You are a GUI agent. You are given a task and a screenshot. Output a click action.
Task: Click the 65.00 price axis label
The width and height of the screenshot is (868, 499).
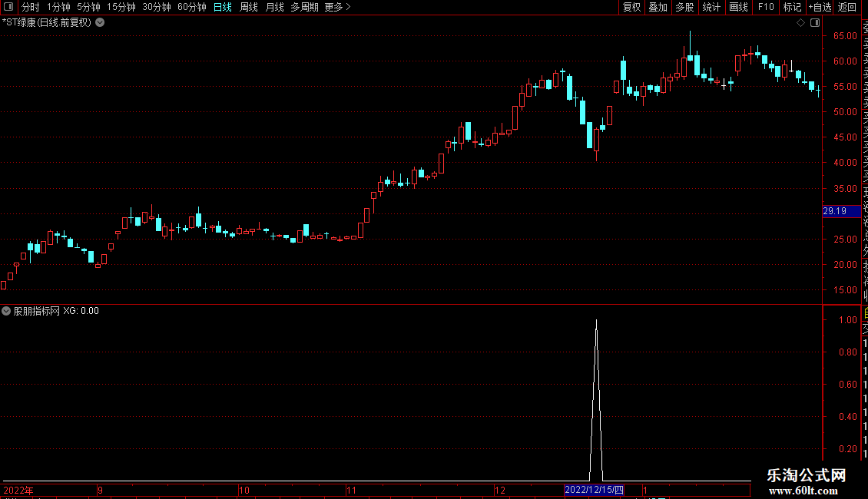tap(845, 35)
